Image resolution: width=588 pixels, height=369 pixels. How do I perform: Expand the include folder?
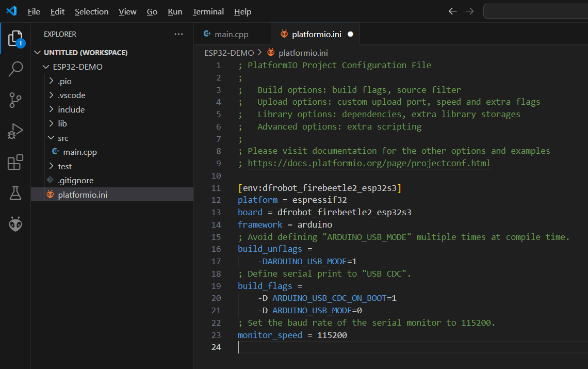(x=71, y=109)
